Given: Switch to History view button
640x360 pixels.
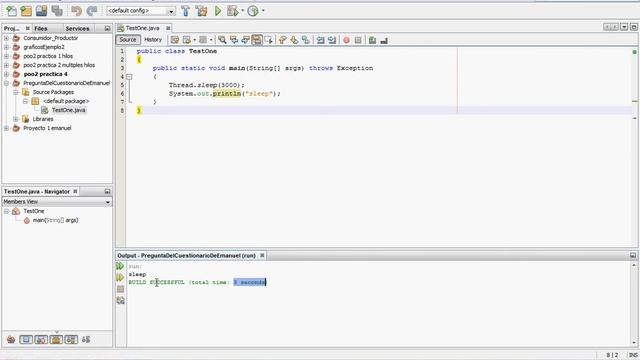Looking at the screenshot, I should coord(153,40).
